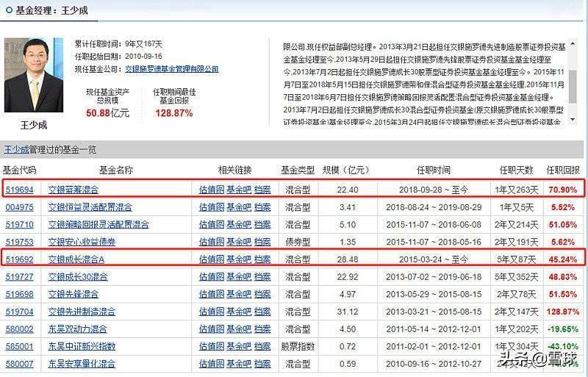
Task: Open fund code link 519710
Action: coord(20,225)
